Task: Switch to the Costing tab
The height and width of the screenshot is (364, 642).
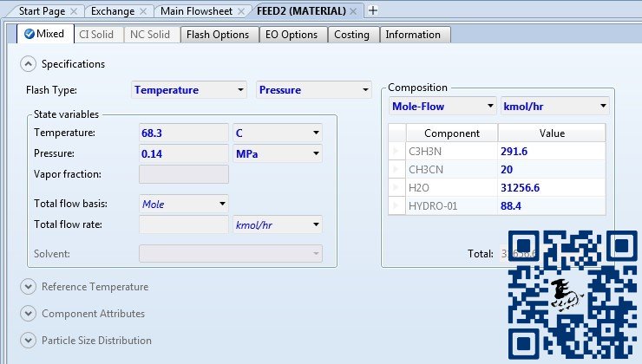Action: coord(350,35)
